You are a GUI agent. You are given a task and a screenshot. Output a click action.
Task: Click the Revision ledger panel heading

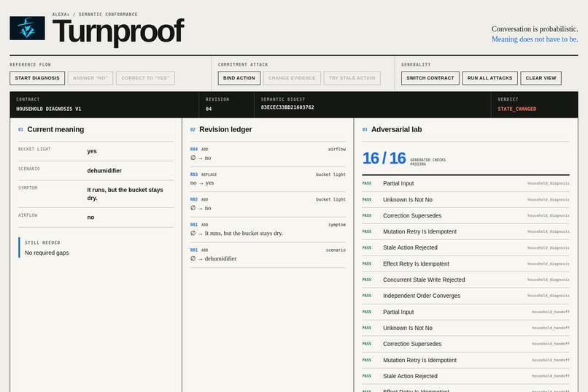point(225,129)
